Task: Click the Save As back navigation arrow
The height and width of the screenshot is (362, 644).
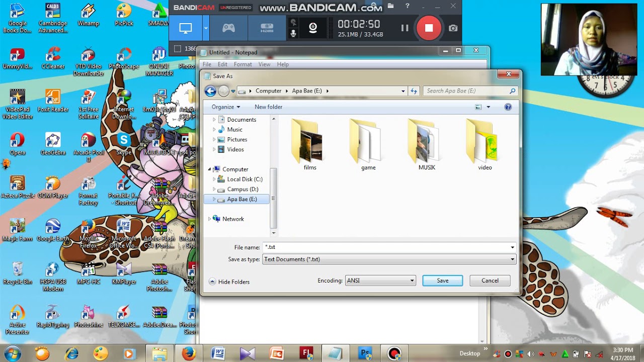Action: coord(210,91)
